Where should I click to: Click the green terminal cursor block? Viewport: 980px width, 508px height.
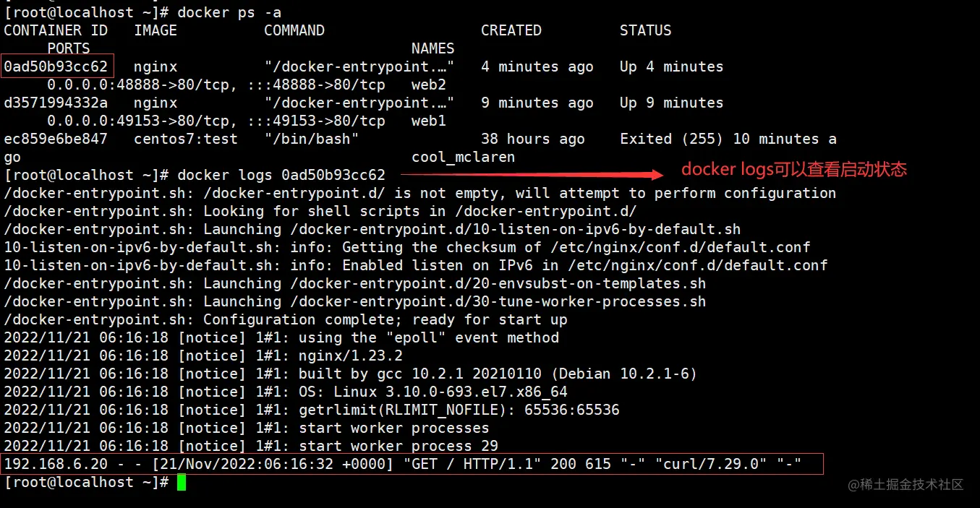click(x=182, y=482)
